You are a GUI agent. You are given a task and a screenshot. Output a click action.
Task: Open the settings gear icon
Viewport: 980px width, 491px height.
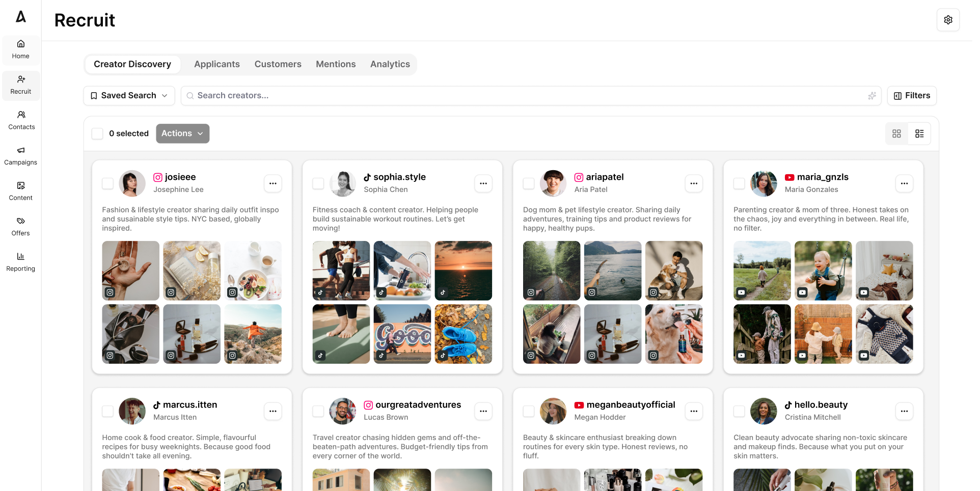click(948, 20)
